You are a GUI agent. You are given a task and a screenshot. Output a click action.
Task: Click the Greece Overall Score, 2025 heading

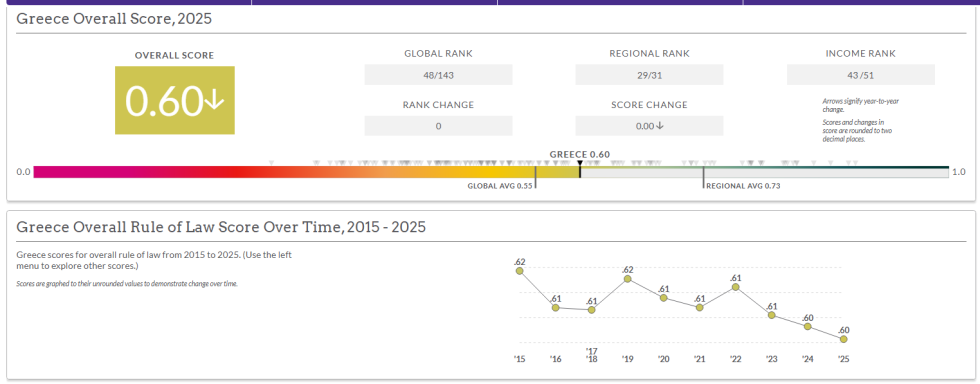(x=114, y=19)
